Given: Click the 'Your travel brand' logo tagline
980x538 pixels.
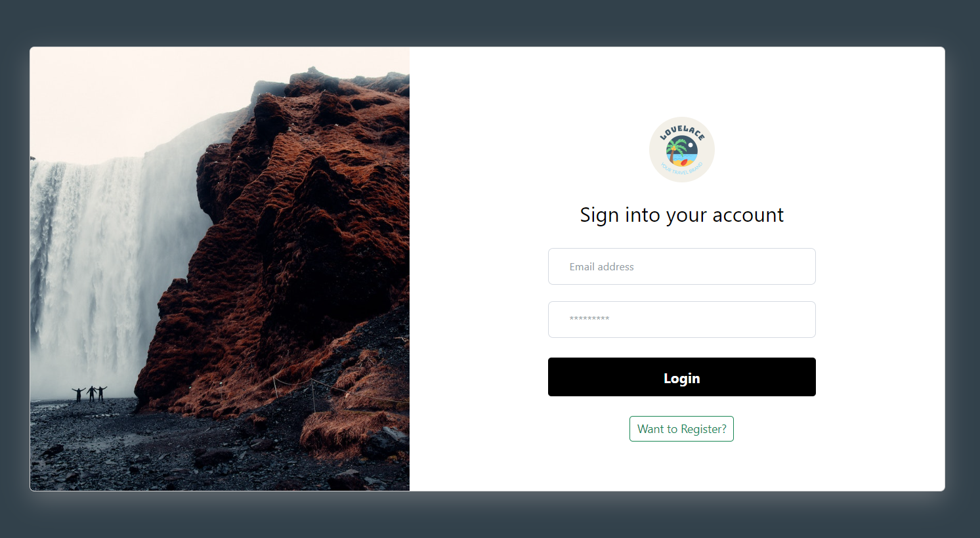Looking at the screenshot, I should pos(681,170).
